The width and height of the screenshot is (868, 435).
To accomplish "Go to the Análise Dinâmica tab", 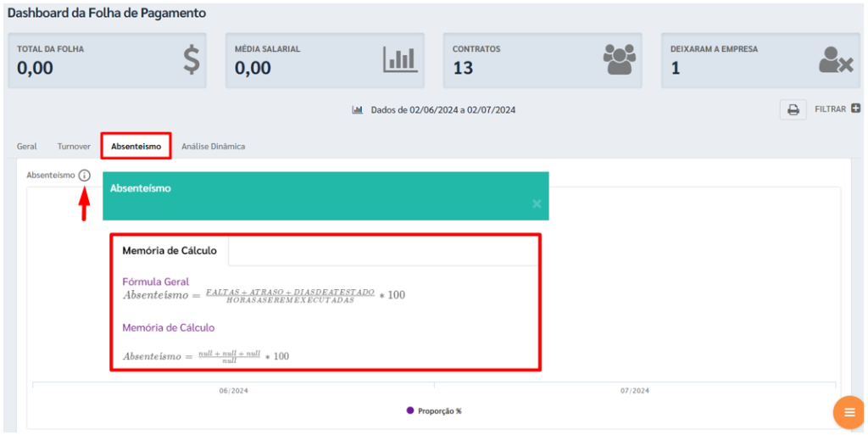I will point(213,146).
